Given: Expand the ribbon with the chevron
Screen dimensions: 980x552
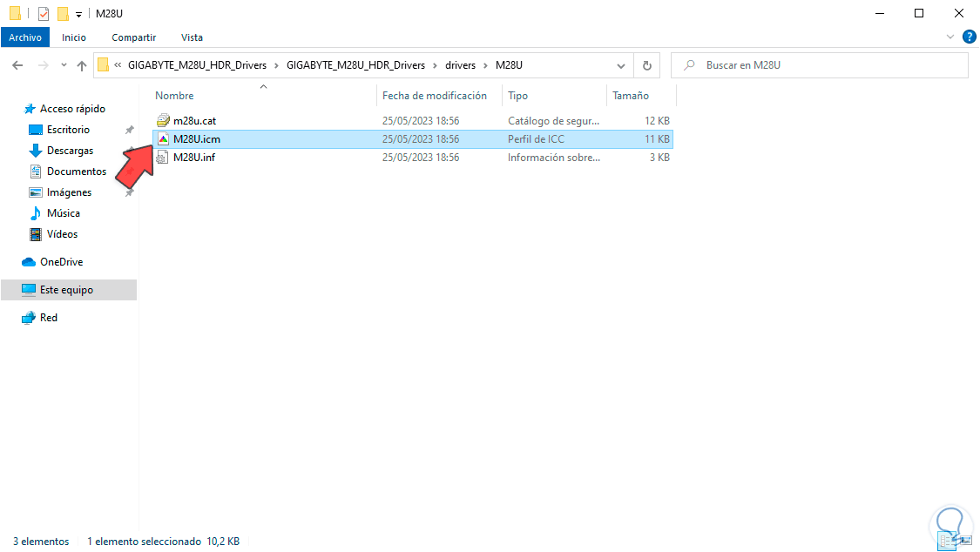Looking at the screenshot, I should pos(950,37).
